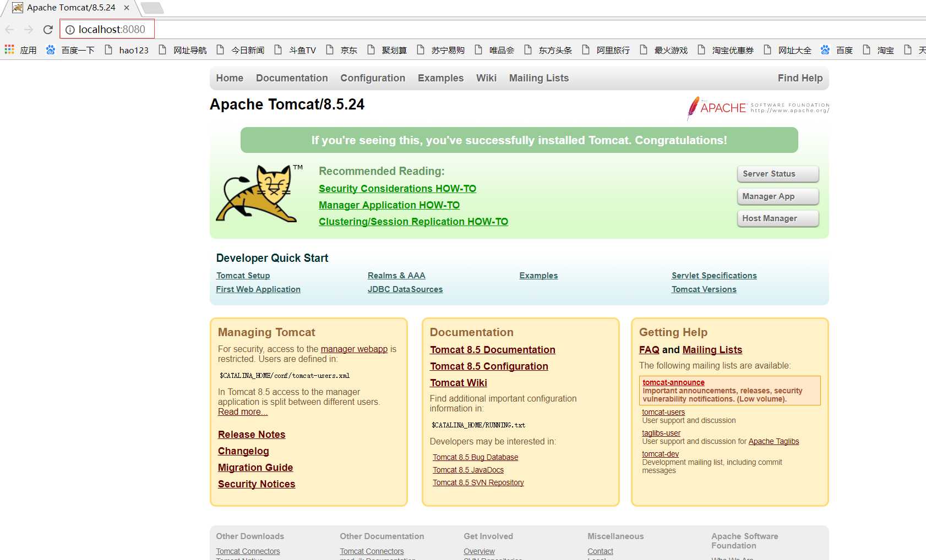Open the Apache Taglibs link
Viewport: 926px width, 560px height.
coord(774,442)
